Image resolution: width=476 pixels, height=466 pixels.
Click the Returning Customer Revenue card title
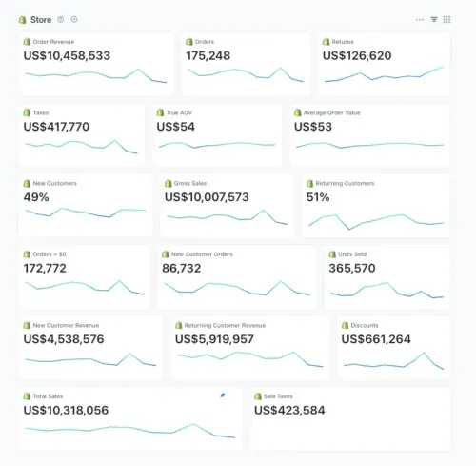coord(225,325)
